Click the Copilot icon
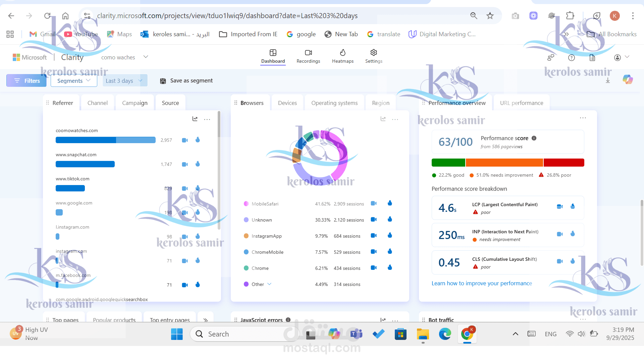644x362 pixels. [628, 80]
